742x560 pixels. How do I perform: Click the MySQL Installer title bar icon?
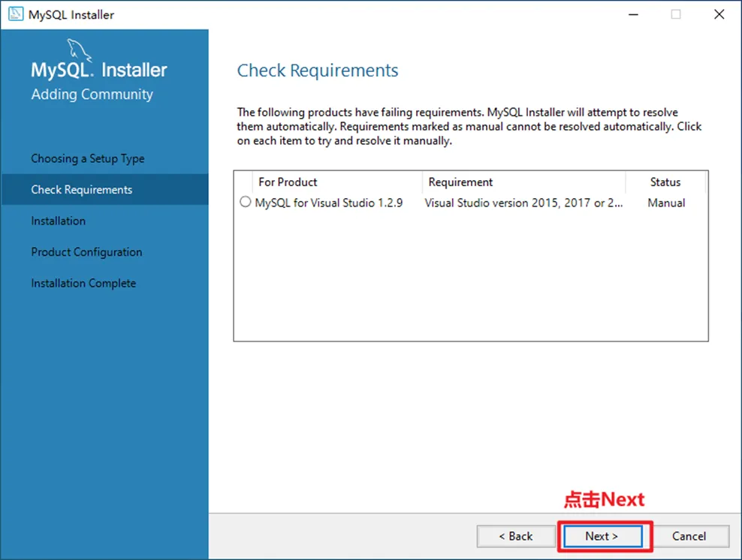tap(15, 14)
